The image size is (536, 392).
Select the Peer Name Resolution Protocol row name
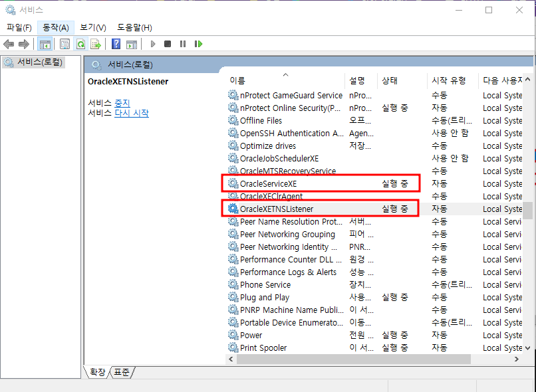[291, 222]
